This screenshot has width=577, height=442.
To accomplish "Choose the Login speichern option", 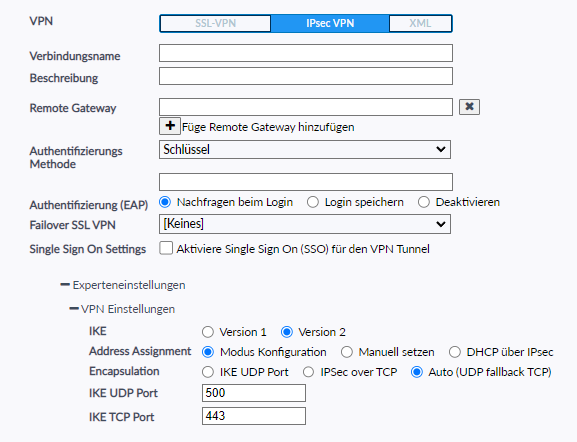I will point(313,202).
